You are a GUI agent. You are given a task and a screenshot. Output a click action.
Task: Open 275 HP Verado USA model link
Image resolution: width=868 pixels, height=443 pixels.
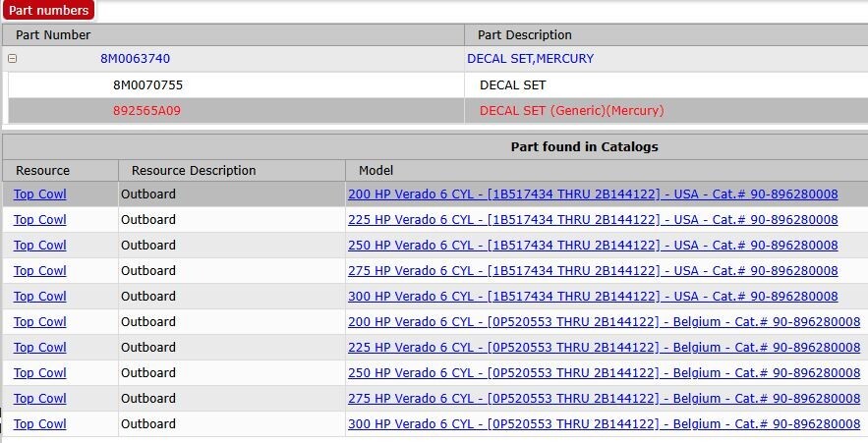pos(593,270)
